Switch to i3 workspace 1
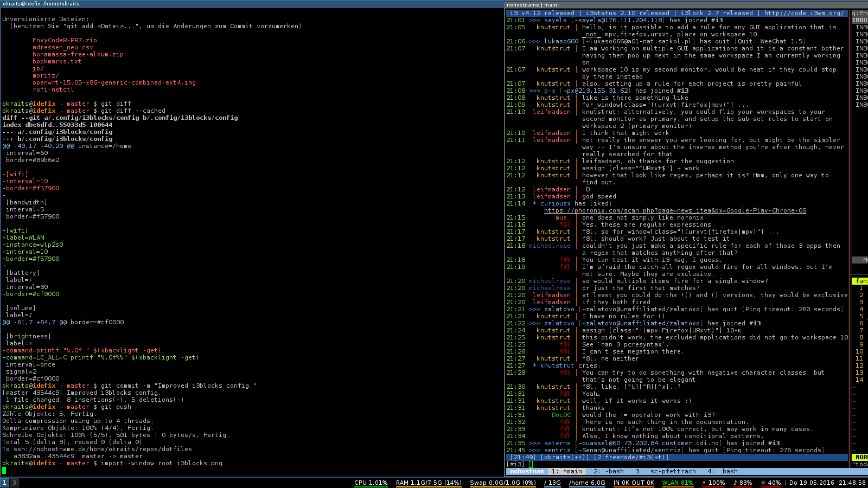868x488 pixels. (4, 483)
